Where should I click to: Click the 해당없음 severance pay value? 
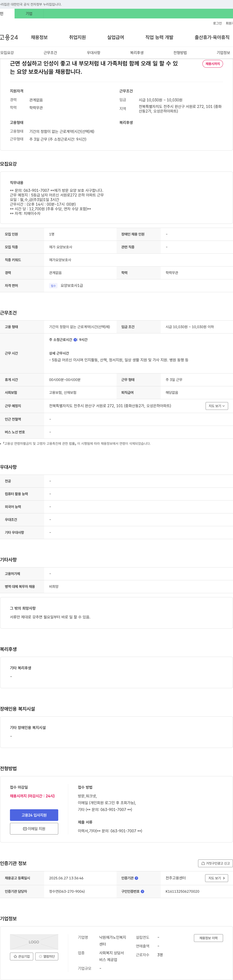click(172, 392)
